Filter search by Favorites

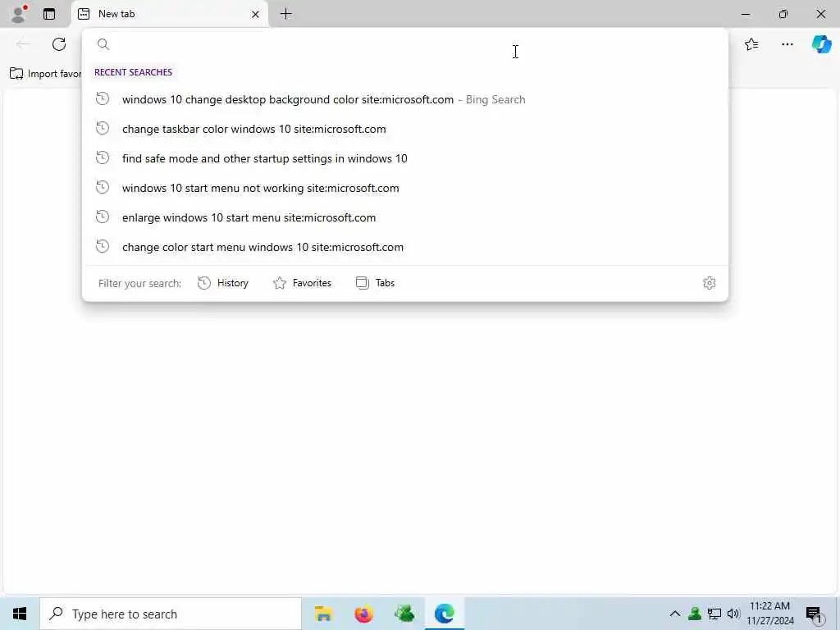(302, 283)
